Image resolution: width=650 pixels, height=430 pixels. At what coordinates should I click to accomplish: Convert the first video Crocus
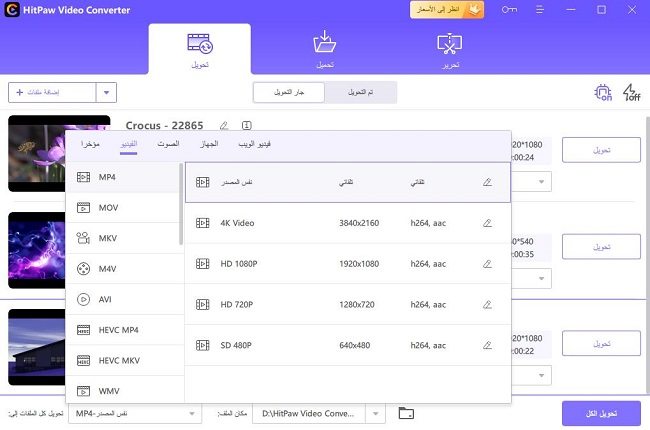[x=601, y=150]
